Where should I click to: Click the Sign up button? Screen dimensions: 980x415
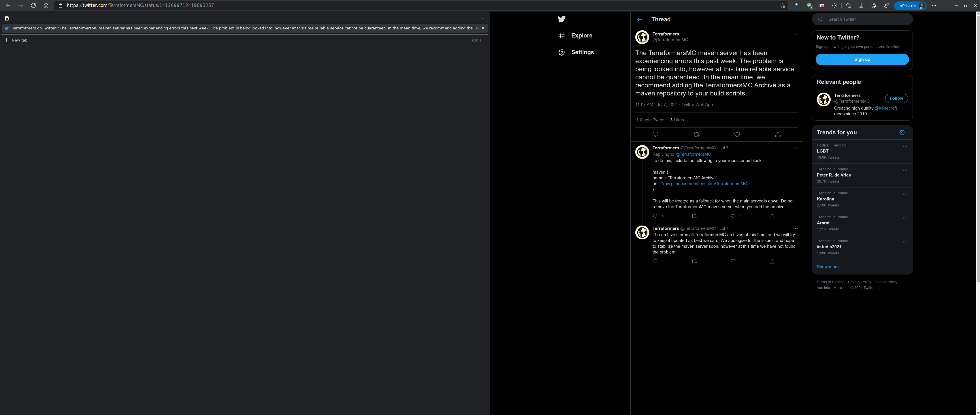pos(862,59)
